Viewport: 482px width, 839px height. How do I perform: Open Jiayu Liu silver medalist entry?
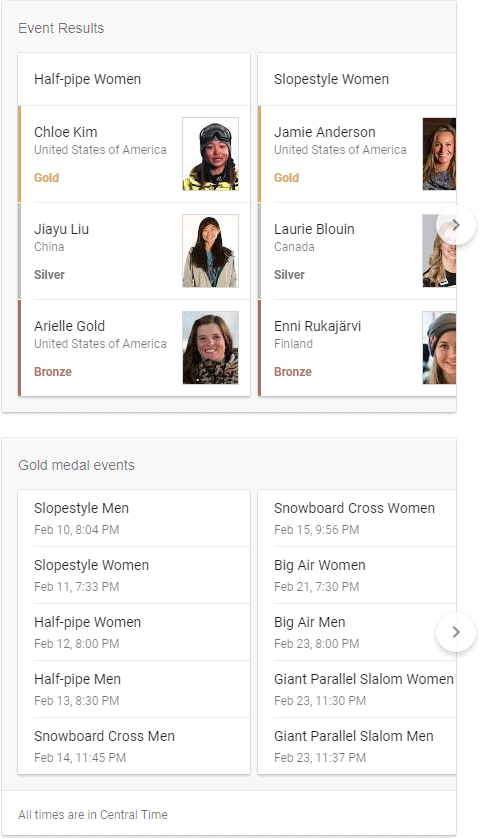tap(134, 251)
